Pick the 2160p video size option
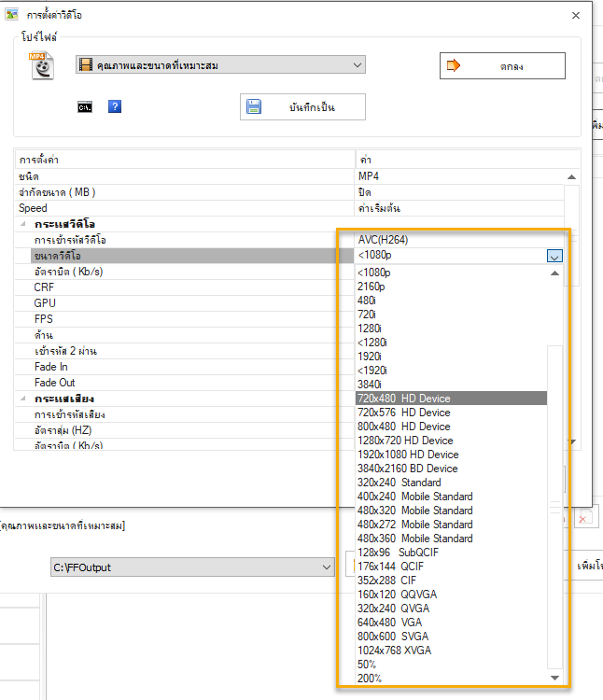The image size is (603, 700). point(371,287)
